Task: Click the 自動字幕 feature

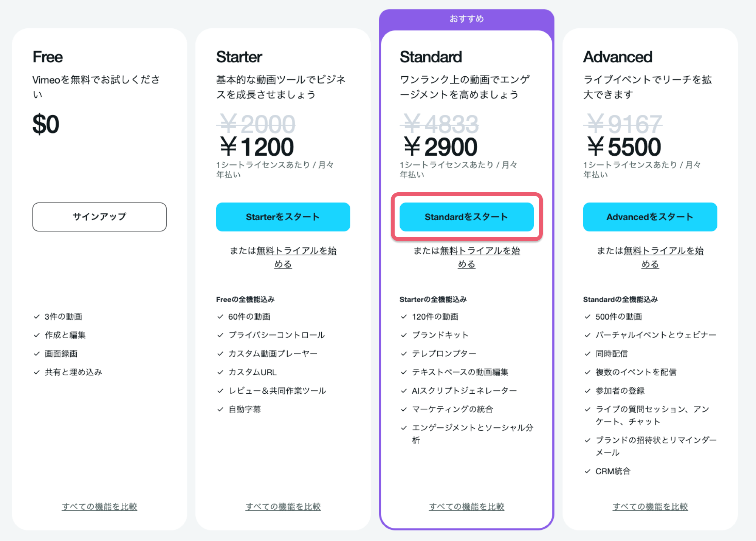Action: tap(245, 409)
